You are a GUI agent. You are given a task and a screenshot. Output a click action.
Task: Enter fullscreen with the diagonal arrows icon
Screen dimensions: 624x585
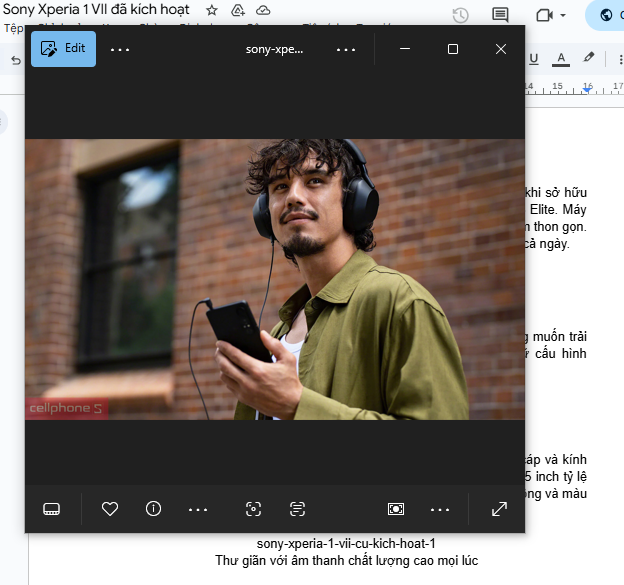click(x=499, y=509)
